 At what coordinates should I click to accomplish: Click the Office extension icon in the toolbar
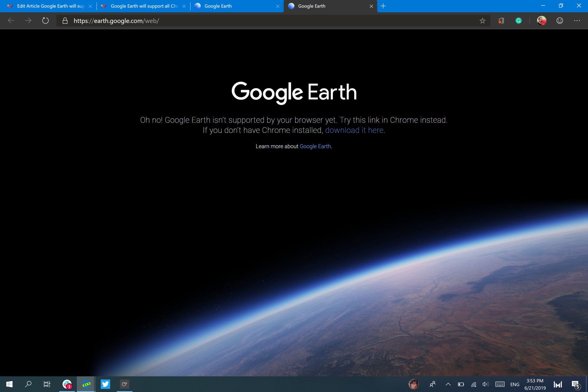pyautogui.click(x=501, y=20)
